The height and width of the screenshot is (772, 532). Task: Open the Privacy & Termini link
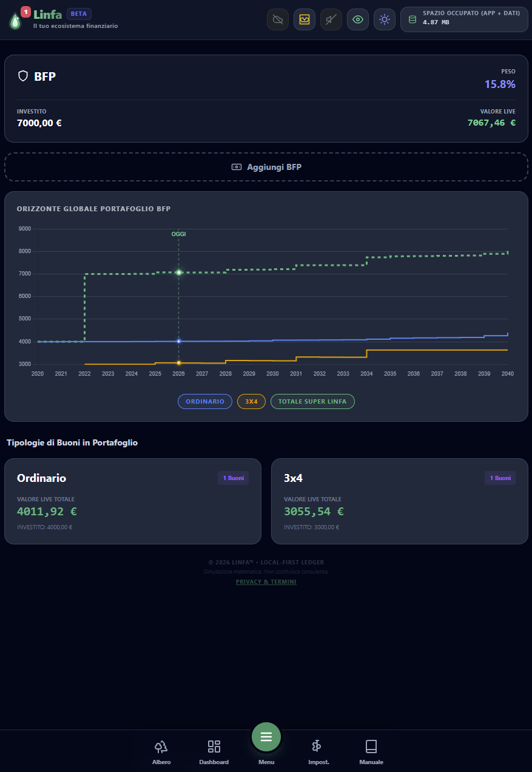pos(266,582)
